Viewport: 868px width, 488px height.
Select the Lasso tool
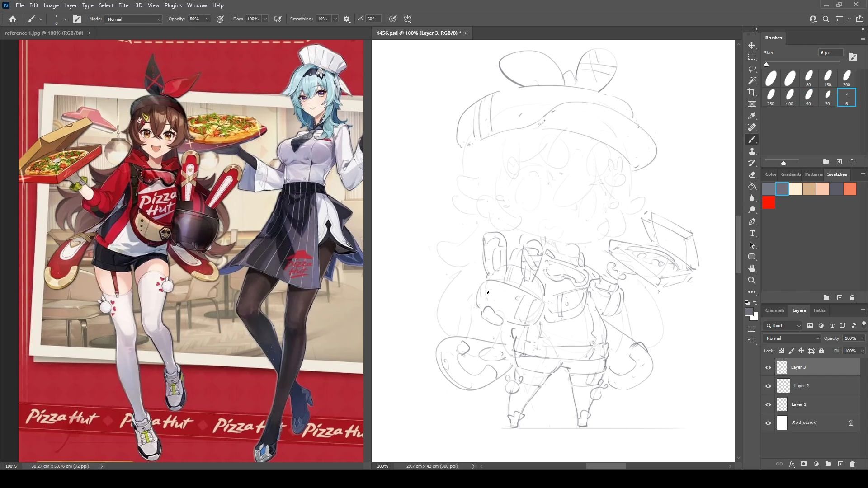752,69
